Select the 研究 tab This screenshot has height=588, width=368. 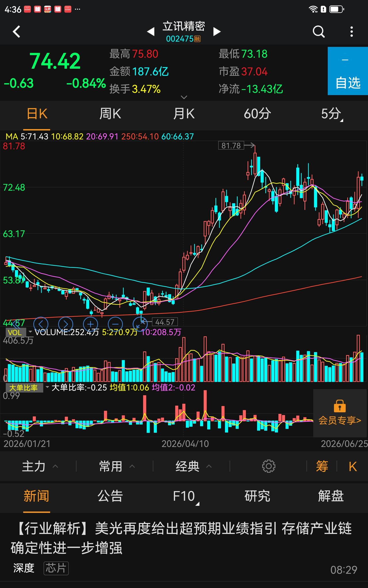[257, 496]
